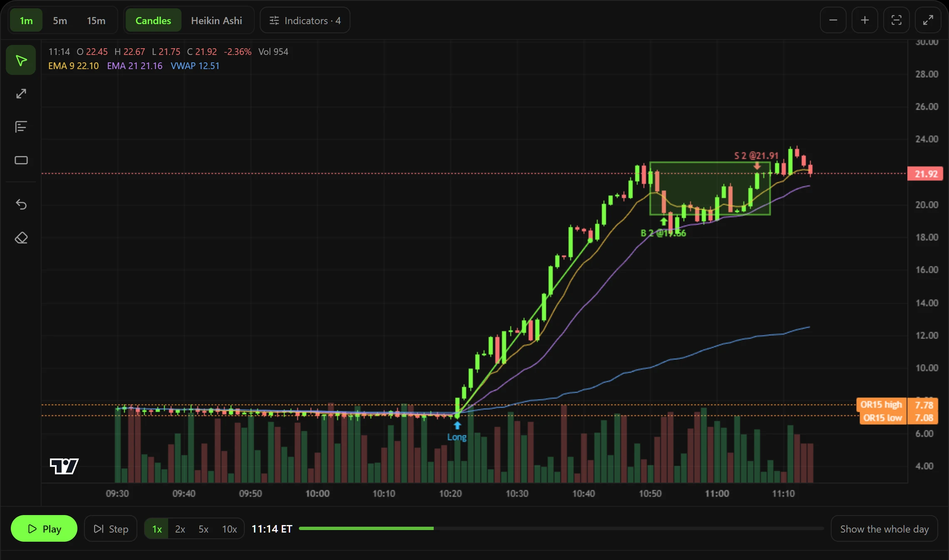Select Heikin Ashi chart style
This screenshot has width=949, height=560.
point(216,20)
